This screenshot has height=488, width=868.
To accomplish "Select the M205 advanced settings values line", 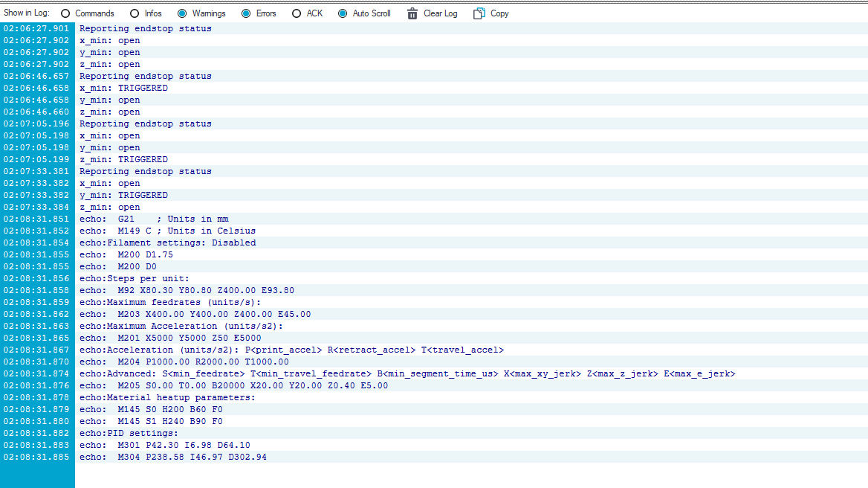I will (x=233, y=385).
